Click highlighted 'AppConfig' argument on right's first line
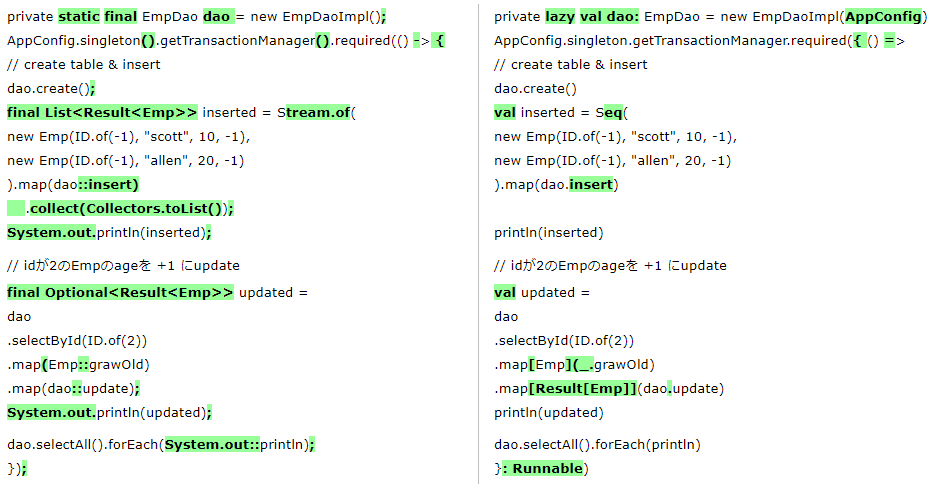This screenshot has width=938, height=484. point(885,16)
